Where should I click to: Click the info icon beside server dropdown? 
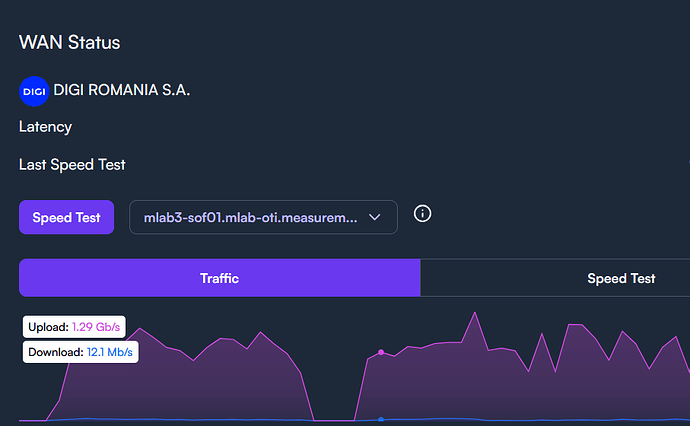tap(422, 214)
